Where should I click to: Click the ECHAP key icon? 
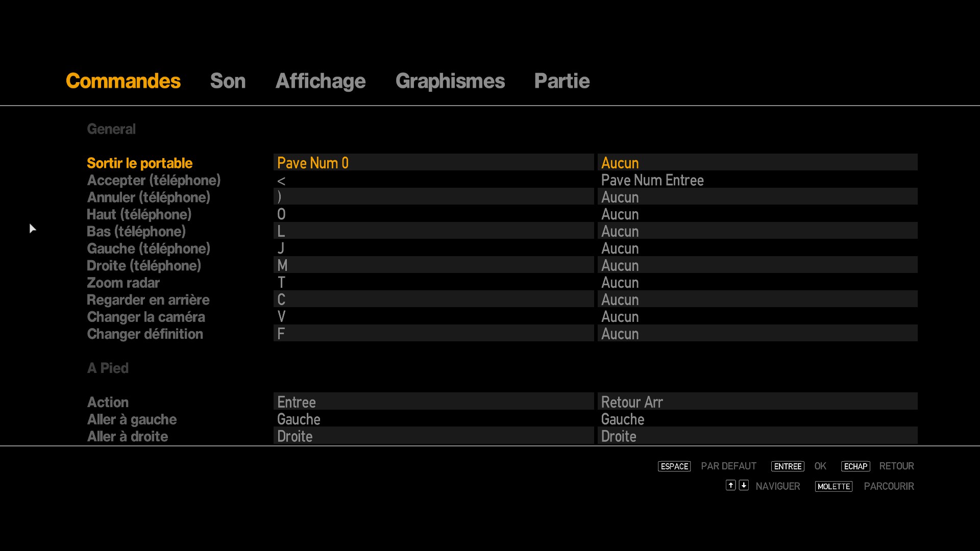point(855,466)
